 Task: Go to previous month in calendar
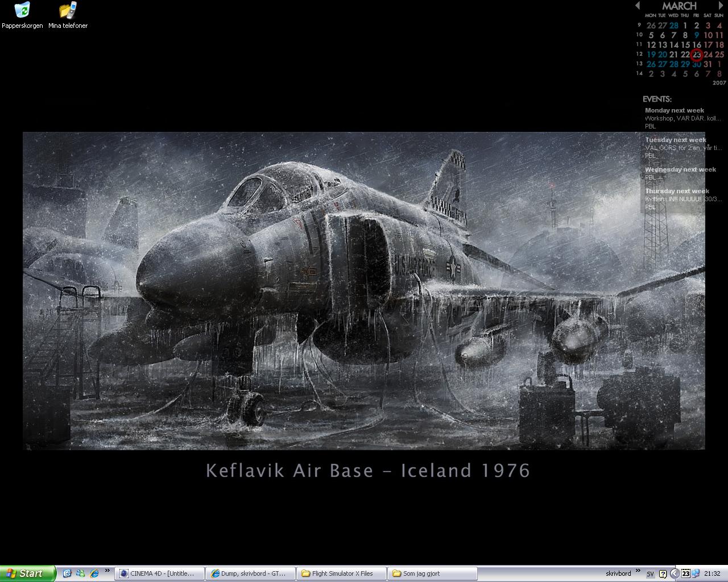(x=637, y=5)
